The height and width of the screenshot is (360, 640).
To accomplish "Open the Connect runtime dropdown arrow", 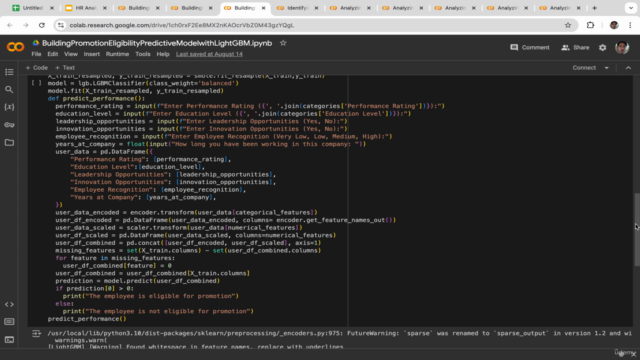I will click(607, 68).
